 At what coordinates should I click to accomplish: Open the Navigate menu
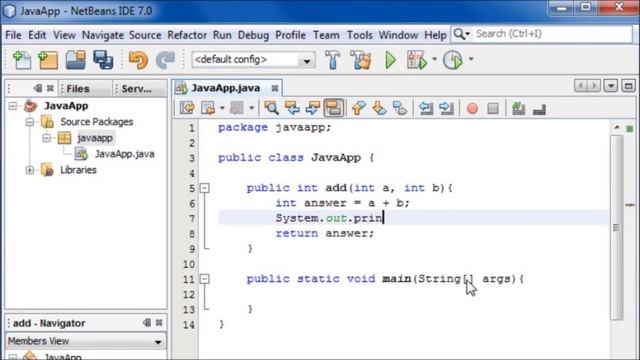click(x=102, y=35)
